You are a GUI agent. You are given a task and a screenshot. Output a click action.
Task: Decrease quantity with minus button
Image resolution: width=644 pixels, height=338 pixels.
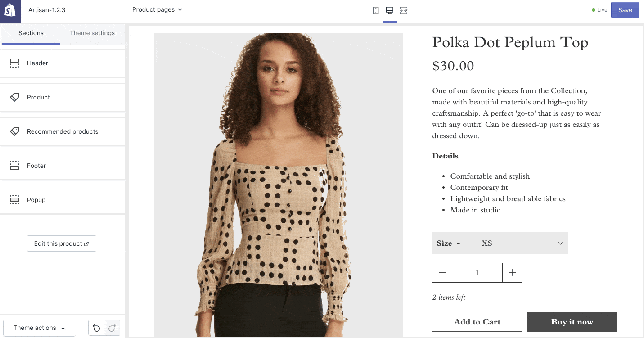pyautogui.click(x=442, y=273)
